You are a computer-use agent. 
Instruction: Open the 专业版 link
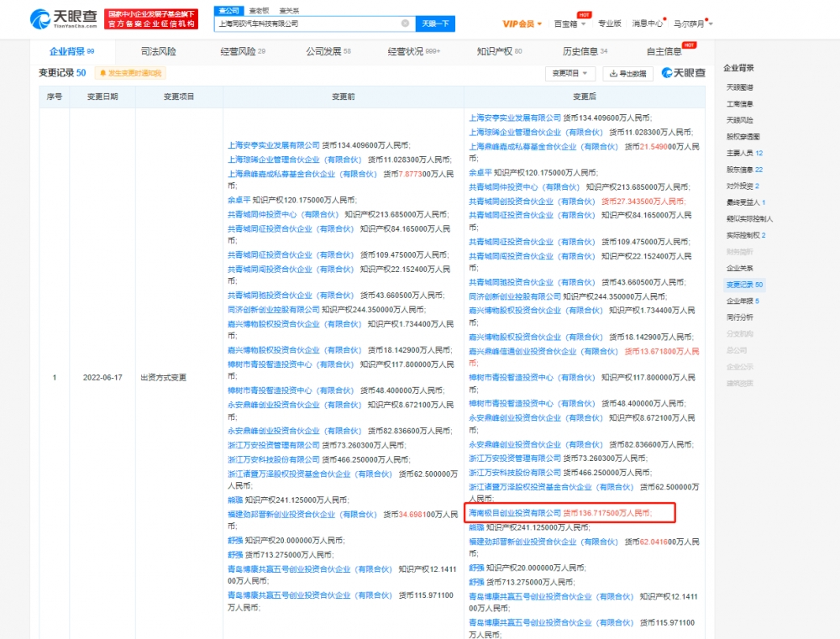pyautogui.click(x=609, y=24)
